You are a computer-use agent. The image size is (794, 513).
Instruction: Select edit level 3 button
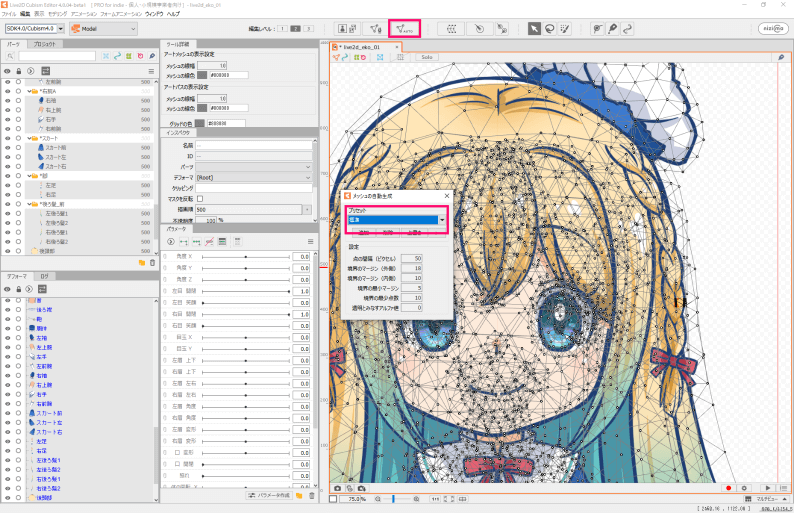coord(308,29)
